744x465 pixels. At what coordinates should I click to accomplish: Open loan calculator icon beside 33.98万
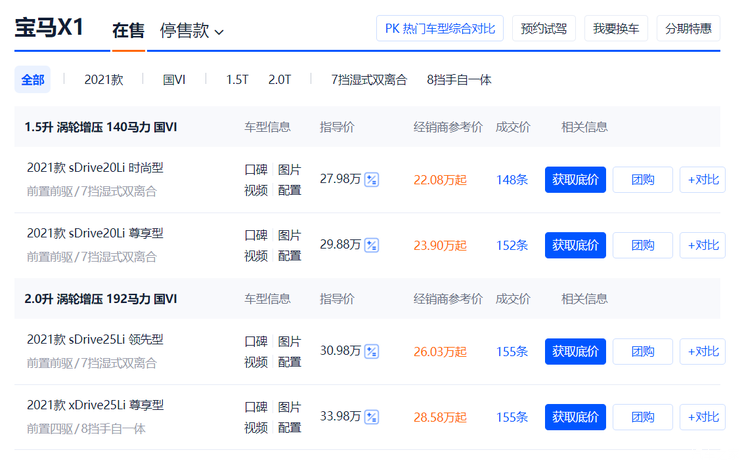tap(372, 417)
